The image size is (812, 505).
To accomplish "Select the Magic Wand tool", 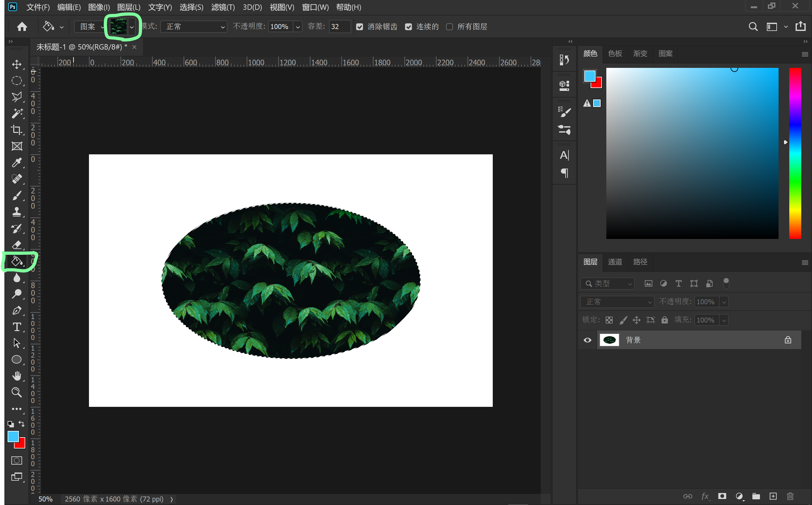I will pos(17,113).
